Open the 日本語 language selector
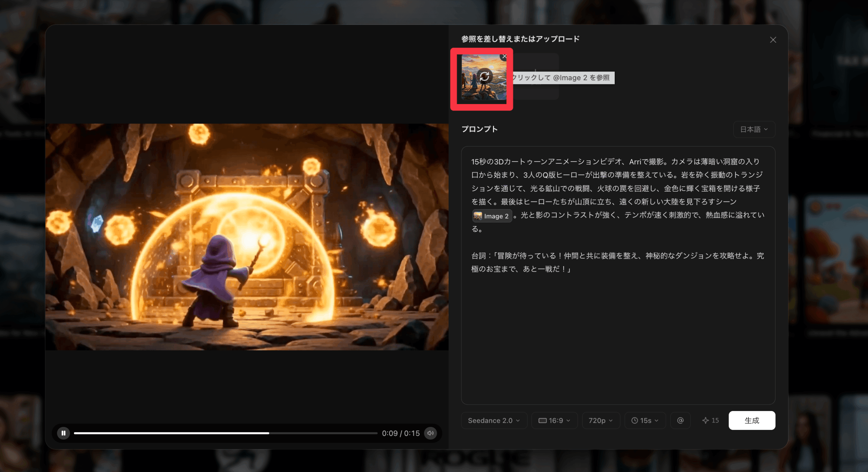The image size is (868, 472). [x=754, y=130]
